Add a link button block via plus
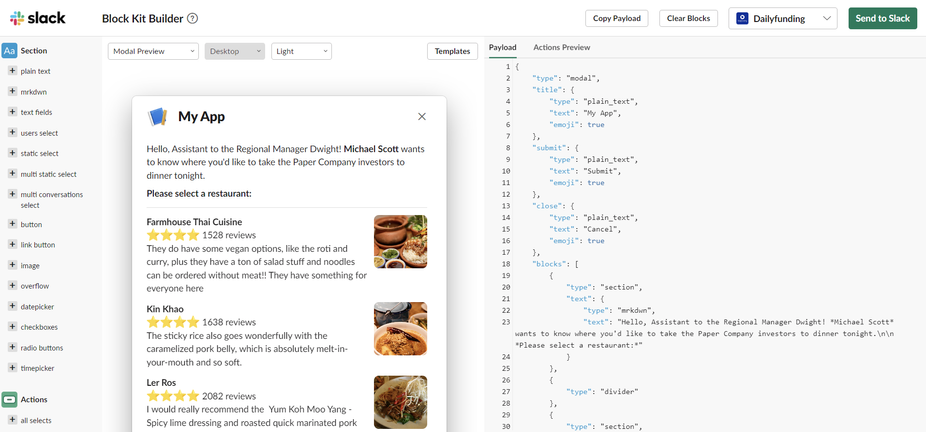 [x=12, y=244]
